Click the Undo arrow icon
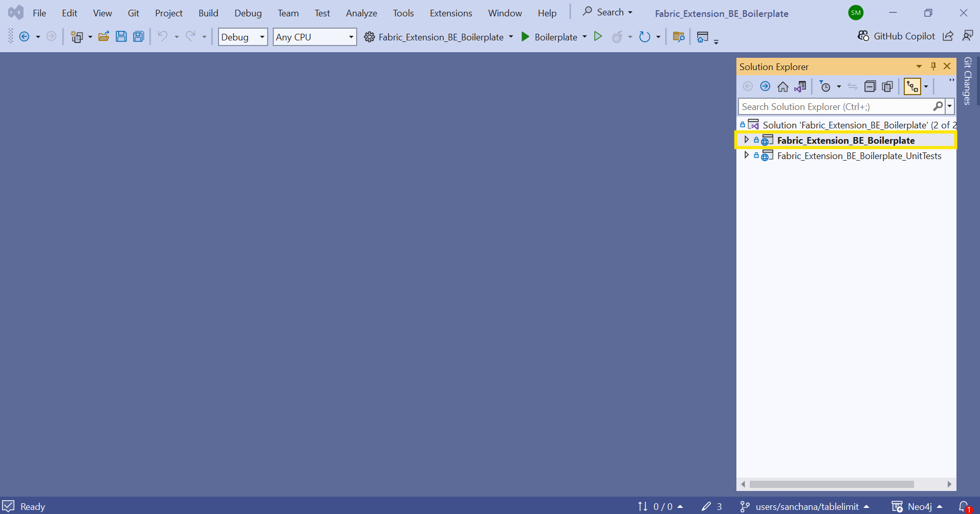 point(162,36)
